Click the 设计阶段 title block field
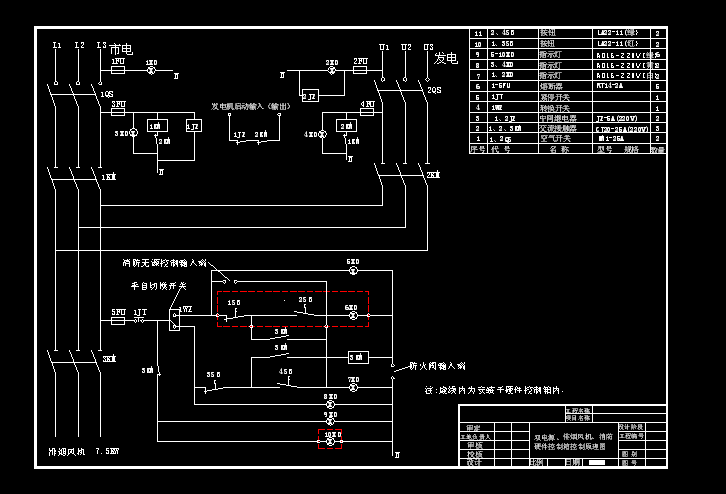 coord(631,427)
